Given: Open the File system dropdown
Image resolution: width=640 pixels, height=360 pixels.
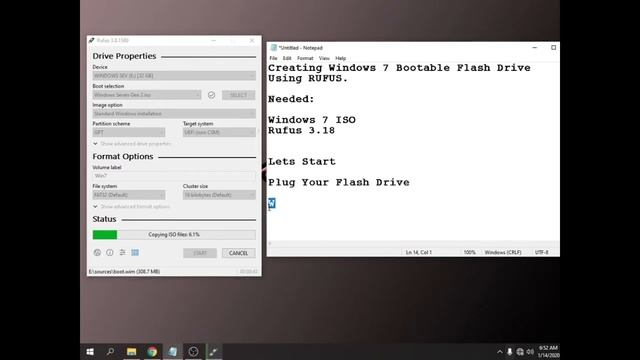Looking at the screenshot, I should pos(129,195).
